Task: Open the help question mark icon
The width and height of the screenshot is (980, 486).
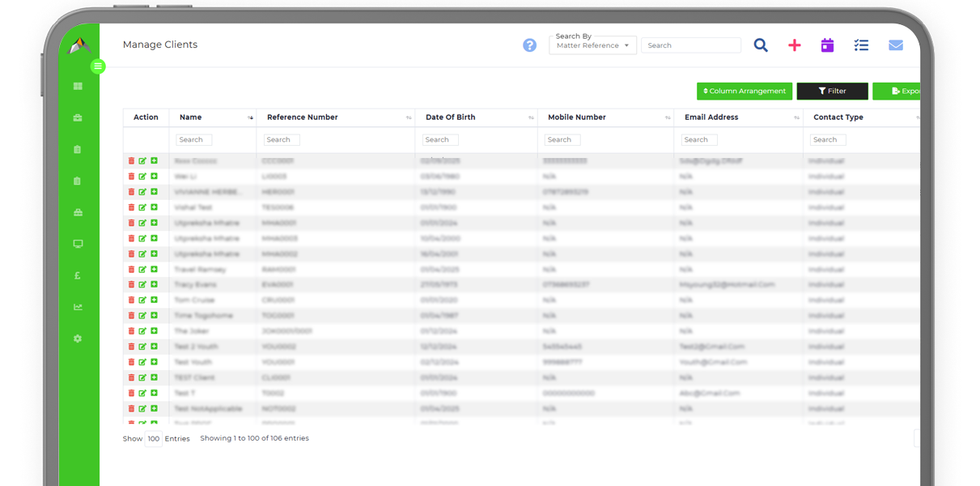Action: (529, 45)
